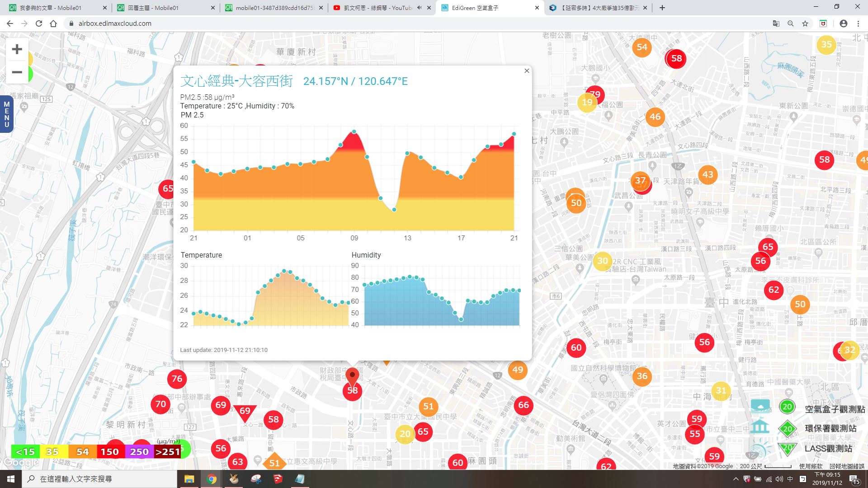Open the blue MENU side tab
The width and height of the screenshot is (868, 488).
(6, 114)
